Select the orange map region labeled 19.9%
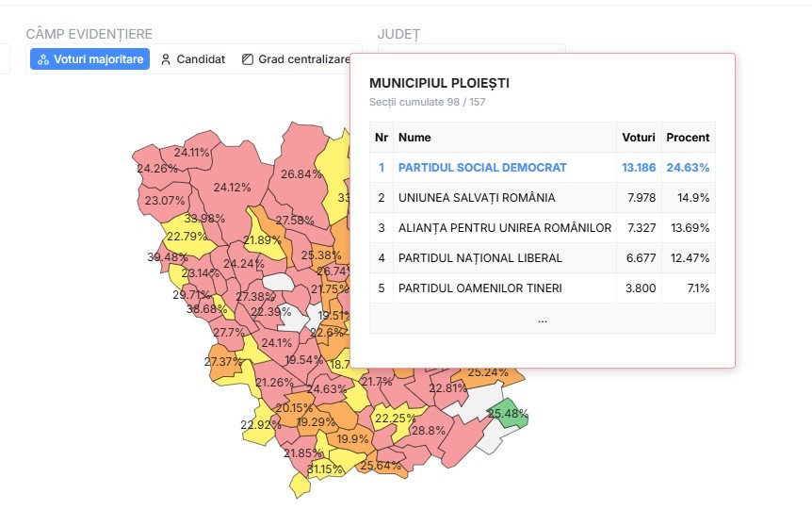Viewport: 812px width, 526px height. (x=352, y=439)
